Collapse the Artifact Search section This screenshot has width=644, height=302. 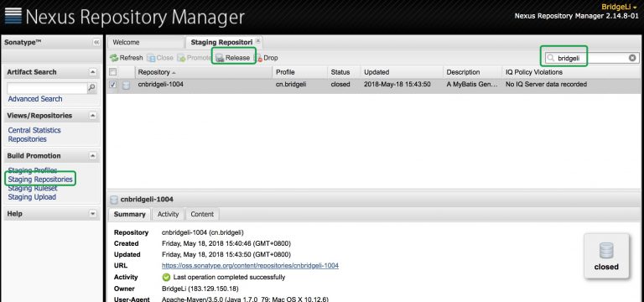[93, 72]
